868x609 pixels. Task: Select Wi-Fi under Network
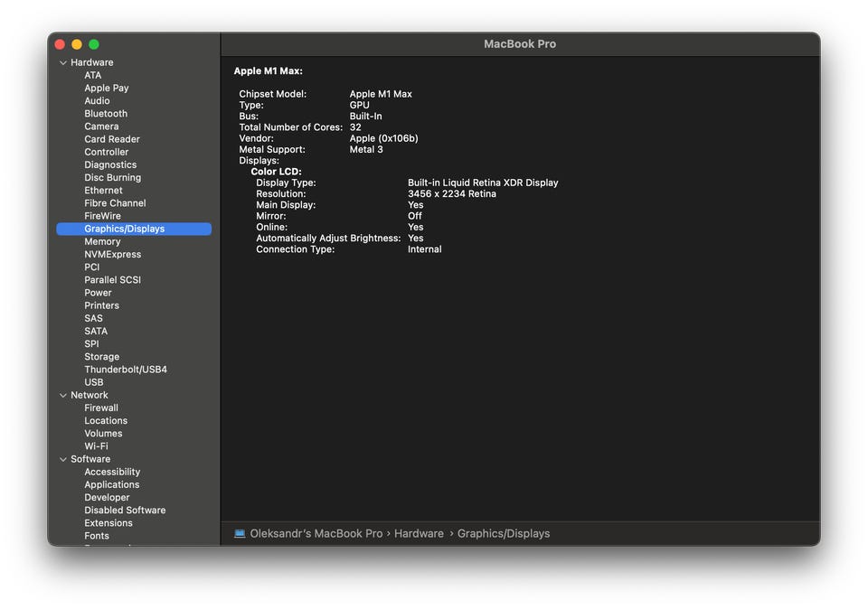pyautogui.click(x=97, y=445)
